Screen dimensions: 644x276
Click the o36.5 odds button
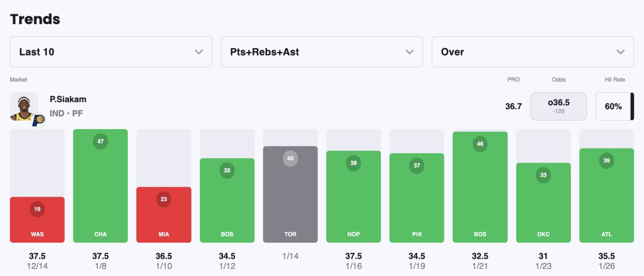558,106
